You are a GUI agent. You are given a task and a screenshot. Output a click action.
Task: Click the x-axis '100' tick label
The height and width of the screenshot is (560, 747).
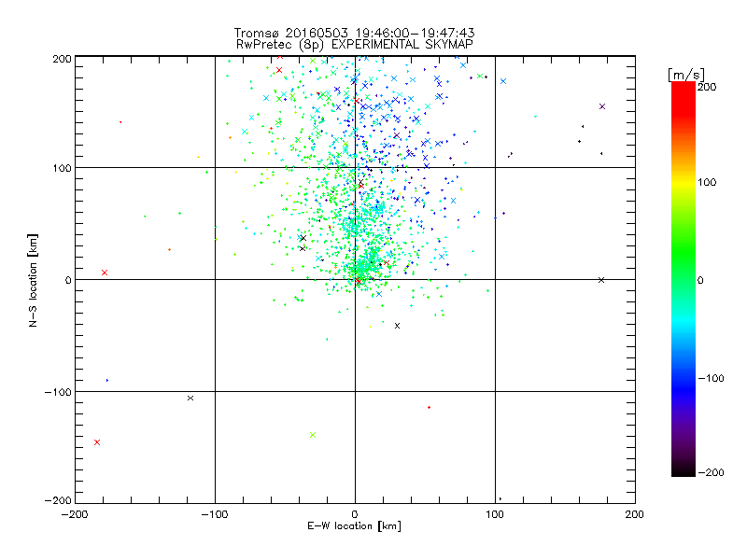coord(495,514)
